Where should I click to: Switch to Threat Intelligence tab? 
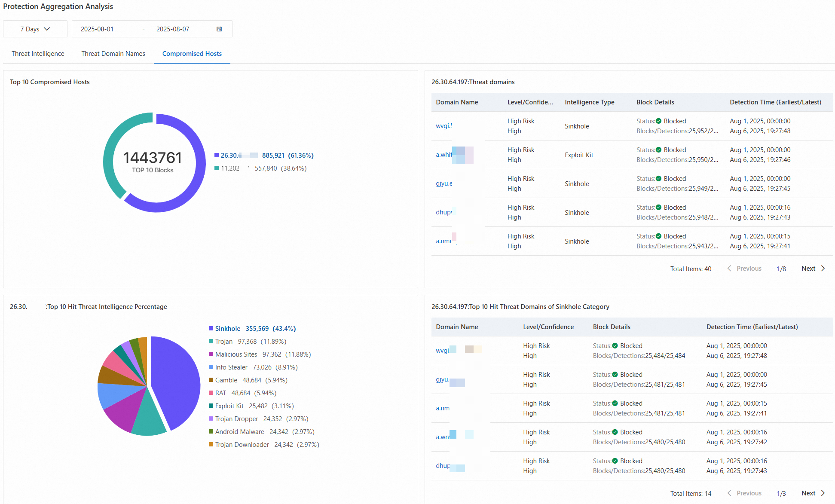[38, 54]
